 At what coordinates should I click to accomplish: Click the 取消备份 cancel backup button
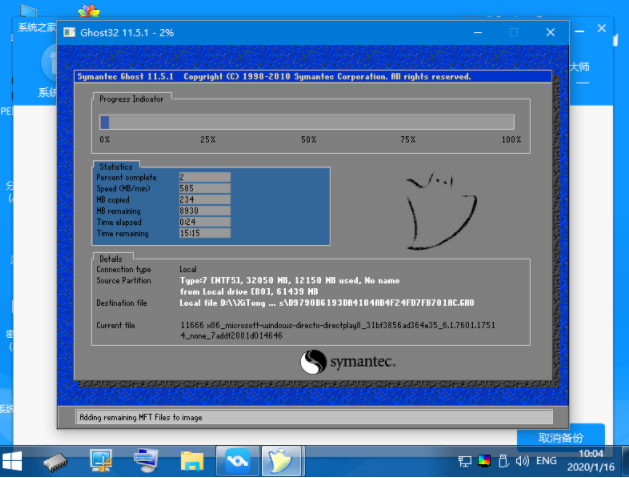(573, 437)
